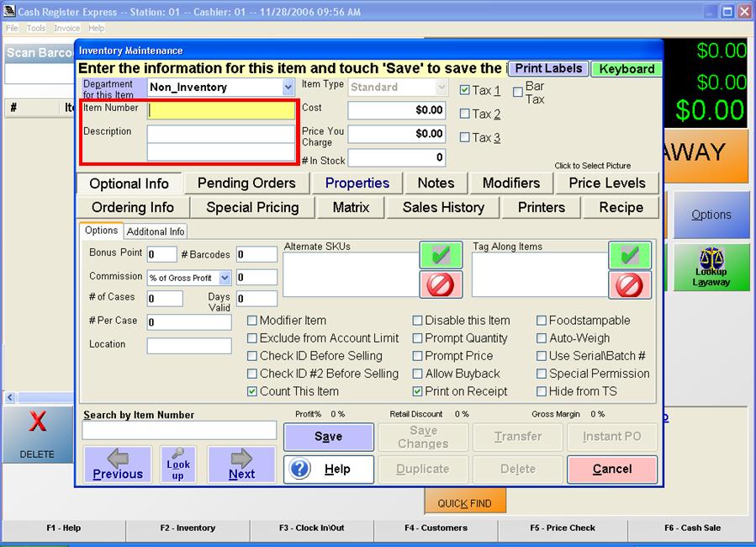Screen dimensions: 756x547
Task: Check Exclude from Account Limit
Action: click(251, 338)
